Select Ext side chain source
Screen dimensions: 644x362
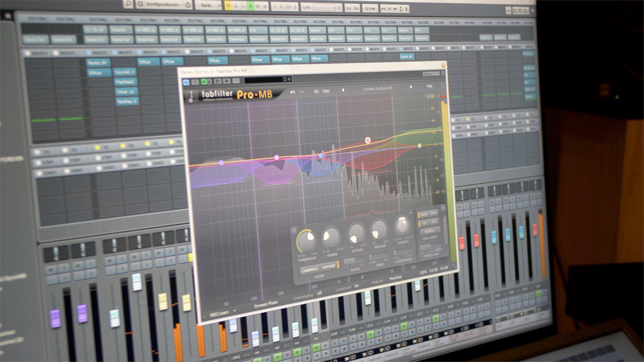pos(434,221)
